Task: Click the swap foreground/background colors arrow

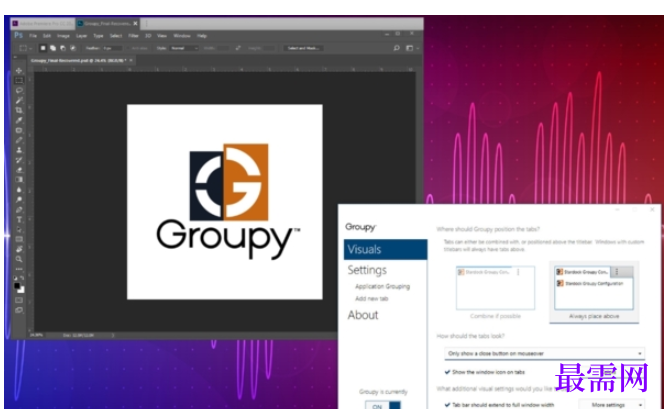Action: click(22, 278)
